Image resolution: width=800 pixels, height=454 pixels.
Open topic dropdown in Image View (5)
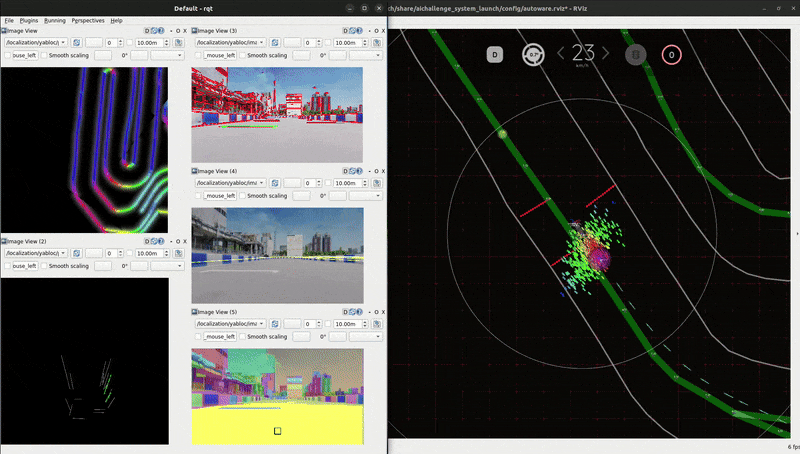[231, 323]
